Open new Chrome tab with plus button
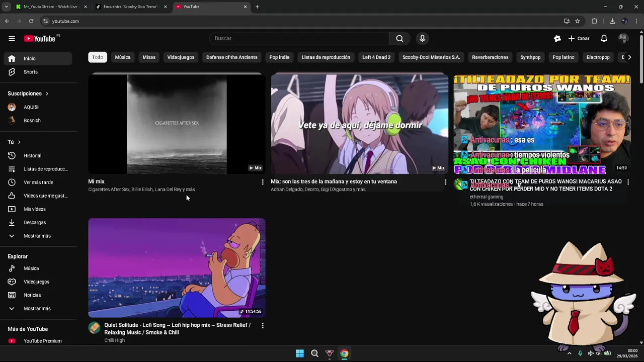 coord(257,7)
